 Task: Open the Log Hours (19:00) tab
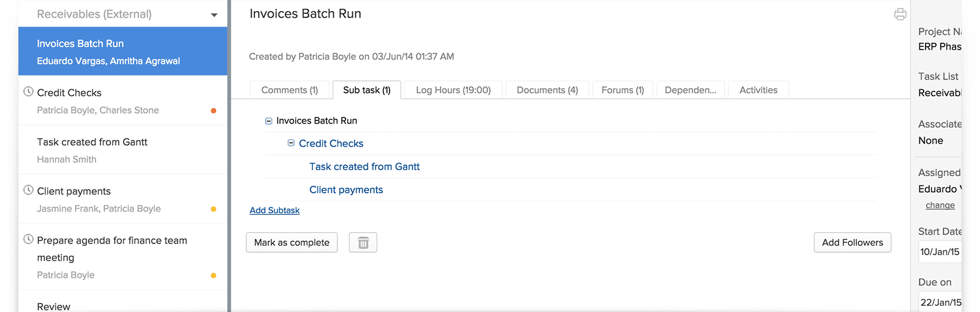pos(453,90)
